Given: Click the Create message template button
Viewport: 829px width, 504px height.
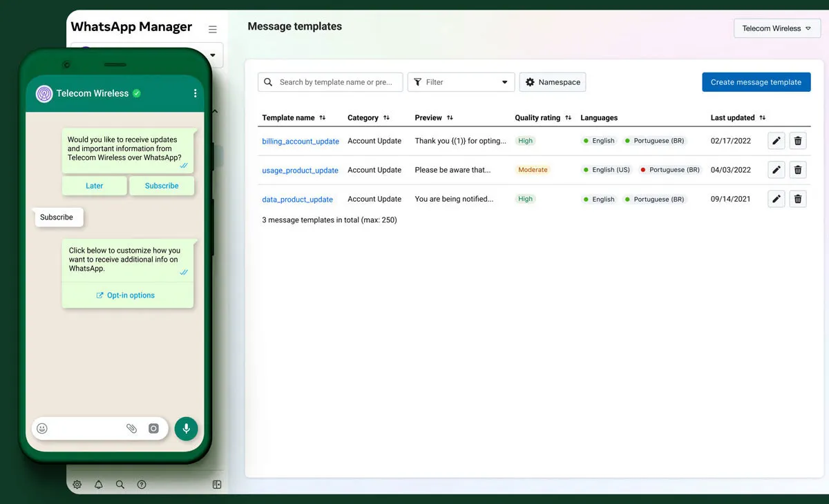Looking at the screenshot, I should point(756,81).
